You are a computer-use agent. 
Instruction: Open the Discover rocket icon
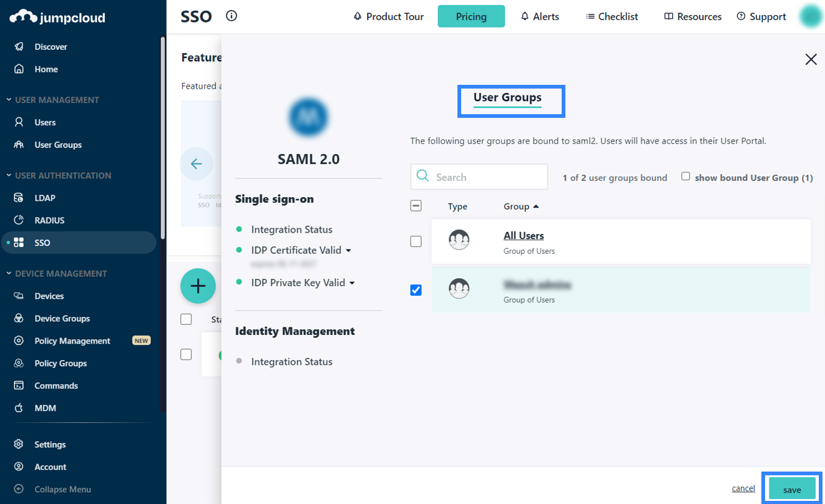pyautogui.click(x=19, y=47)
